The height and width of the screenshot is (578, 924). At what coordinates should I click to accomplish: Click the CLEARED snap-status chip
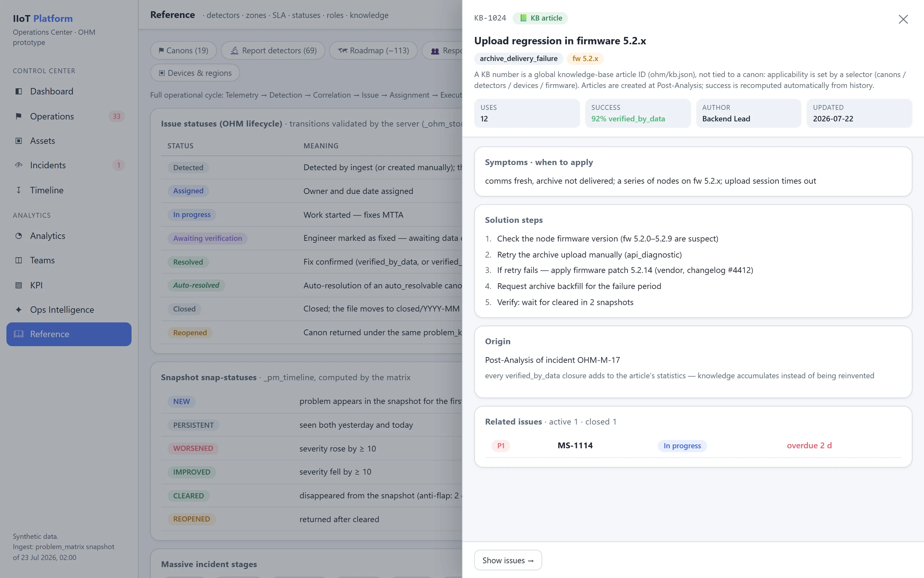(188, 496)
